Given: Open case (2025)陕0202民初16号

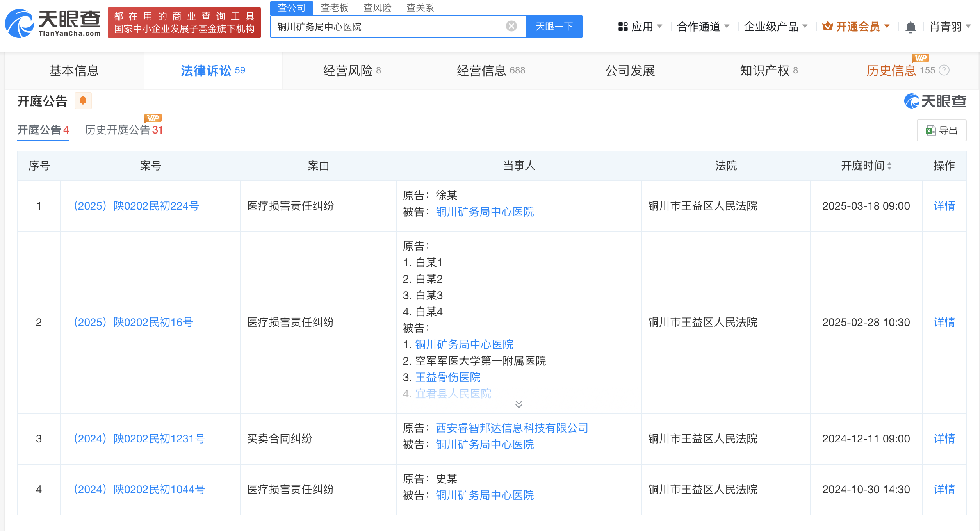Looking at the screenshot, I should (x=133, y=322).
